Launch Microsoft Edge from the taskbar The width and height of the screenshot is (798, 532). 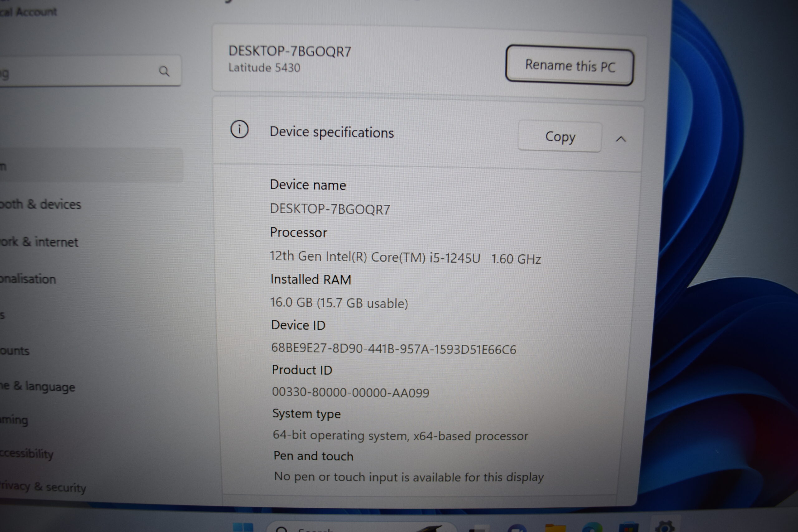coord(592,527)
